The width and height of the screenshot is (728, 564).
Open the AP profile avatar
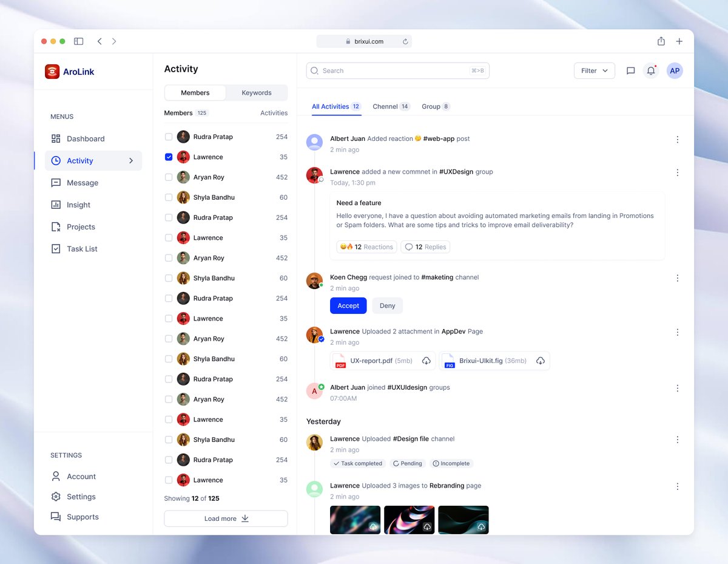coord(675,71)
